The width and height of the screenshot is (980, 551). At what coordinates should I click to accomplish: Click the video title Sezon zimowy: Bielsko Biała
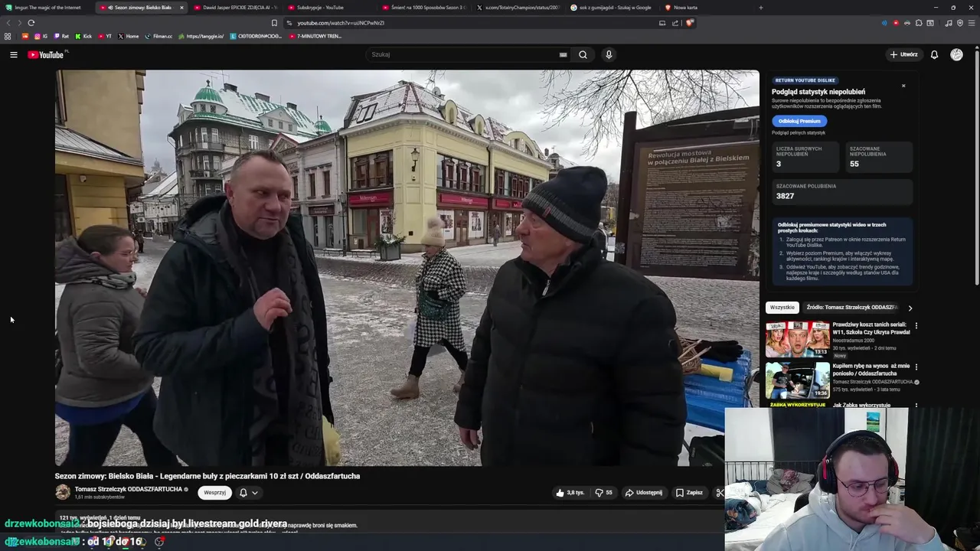(207, 476)
